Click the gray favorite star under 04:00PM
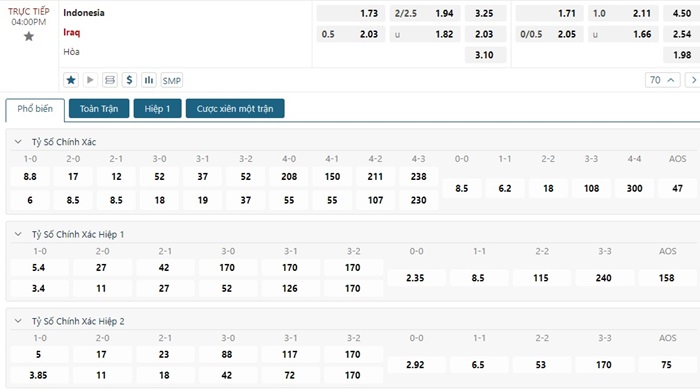Viewport: 700px width, 389px height. click(29, 36)
